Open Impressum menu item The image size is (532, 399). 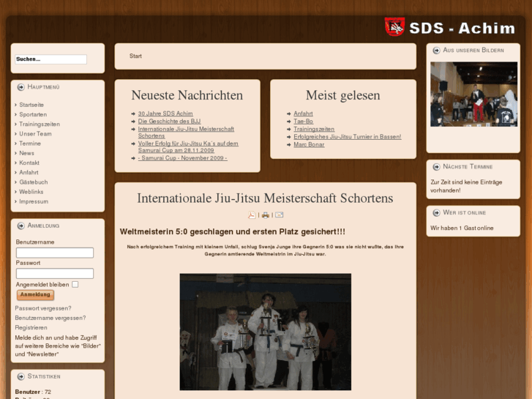coord(34,201)
